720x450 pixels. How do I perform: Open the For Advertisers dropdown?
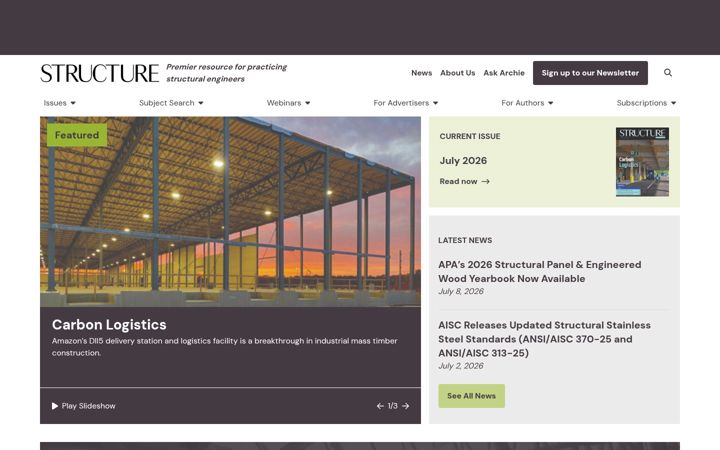(x=406, y=103)
